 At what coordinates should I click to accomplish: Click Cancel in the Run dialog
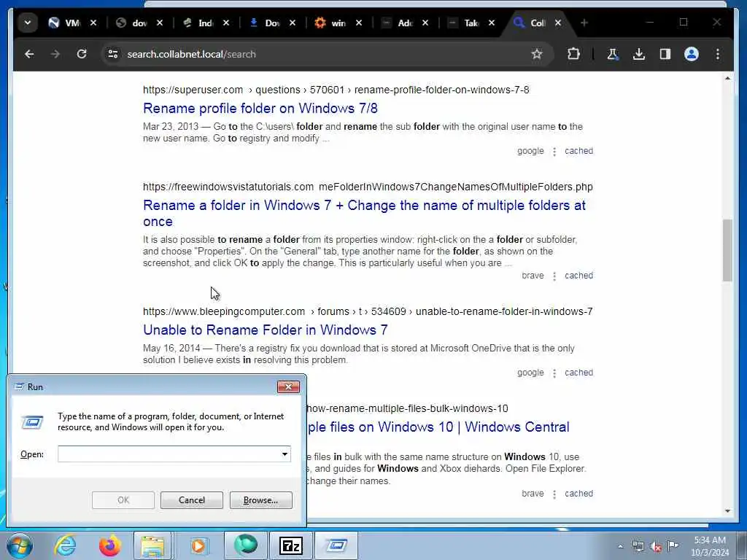click(x=192, y=500)
